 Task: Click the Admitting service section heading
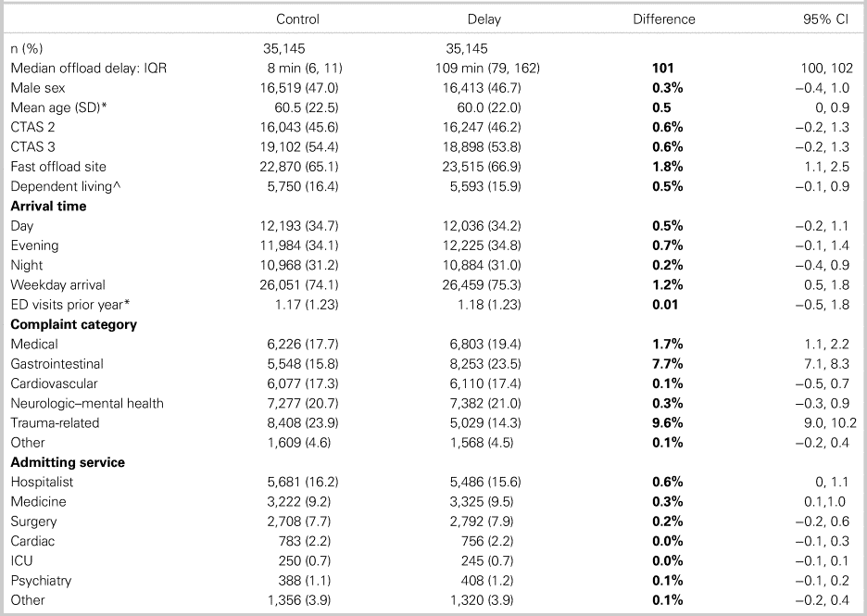[x=68, y=462]
